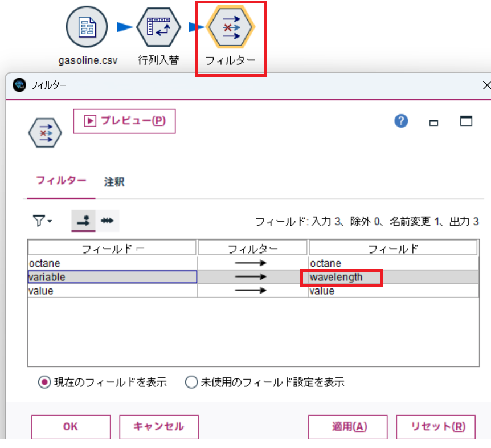Choose 未使用のフィールド設定を表示 option
The height and width of the screenshot is (448, 491).
coord(191,382)
